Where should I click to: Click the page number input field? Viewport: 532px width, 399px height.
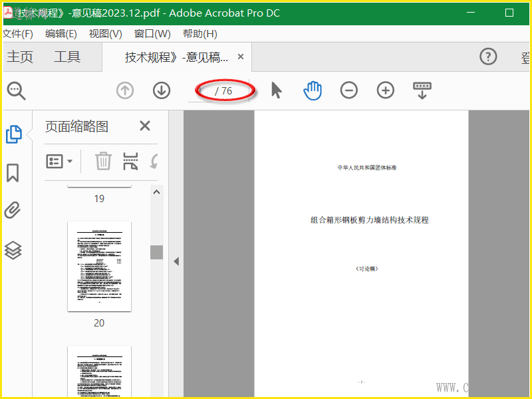(x=200, y=91)
